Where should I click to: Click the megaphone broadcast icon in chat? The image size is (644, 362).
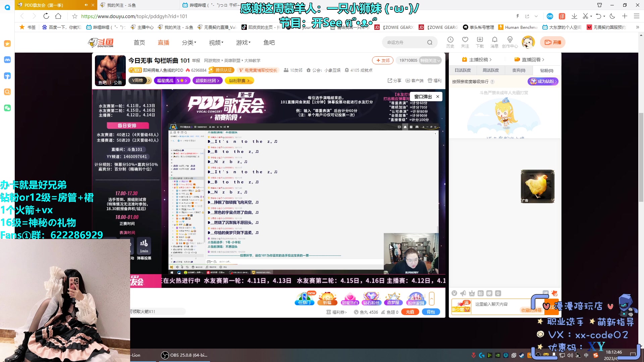click(463, 293)
